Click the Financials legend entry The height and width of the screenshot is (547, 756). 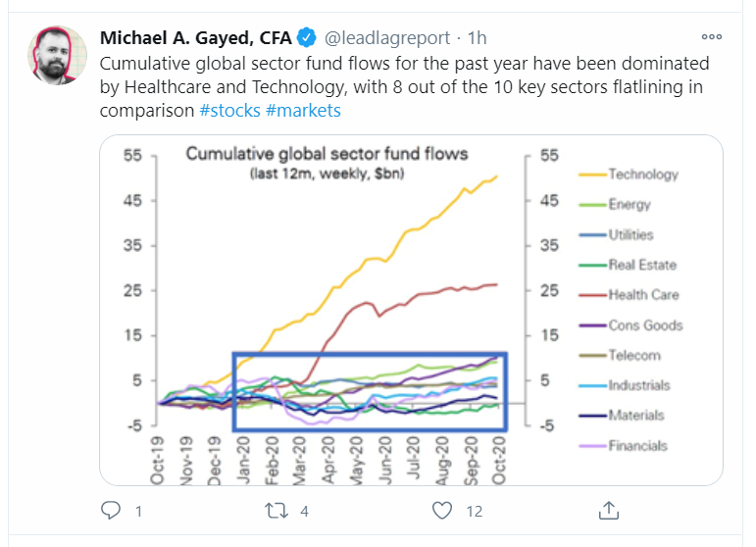(x=637, y=446)
